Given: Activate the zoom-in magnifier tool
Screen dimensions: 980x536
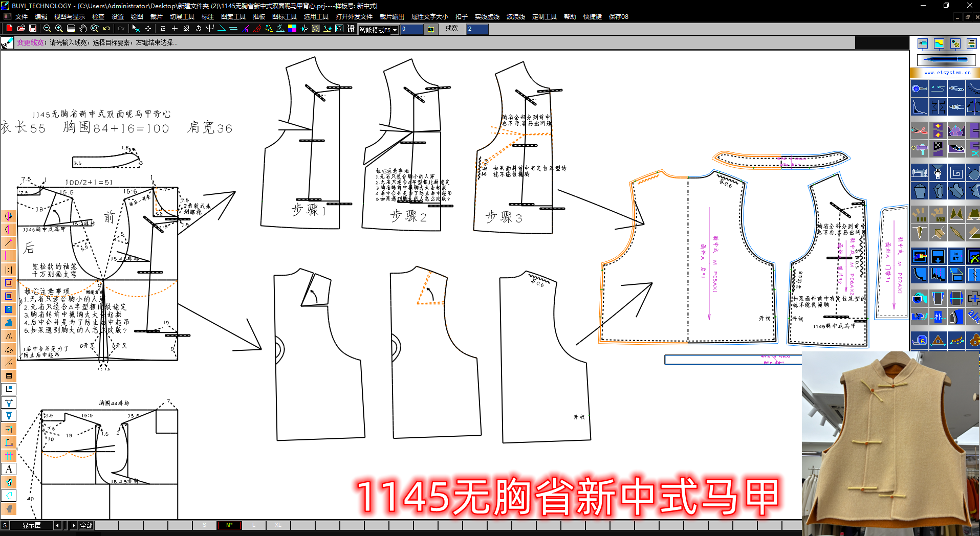Looking at the screenshot, I should (58, 29).
